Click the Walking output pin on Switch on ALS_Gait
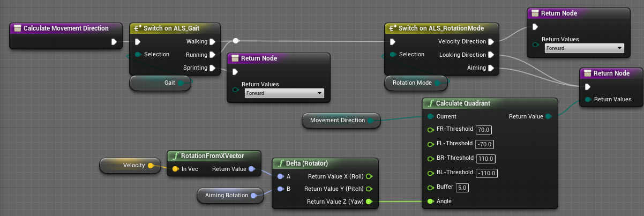The height and width of the screenshot is (216, 644). [x=213, y=42]
